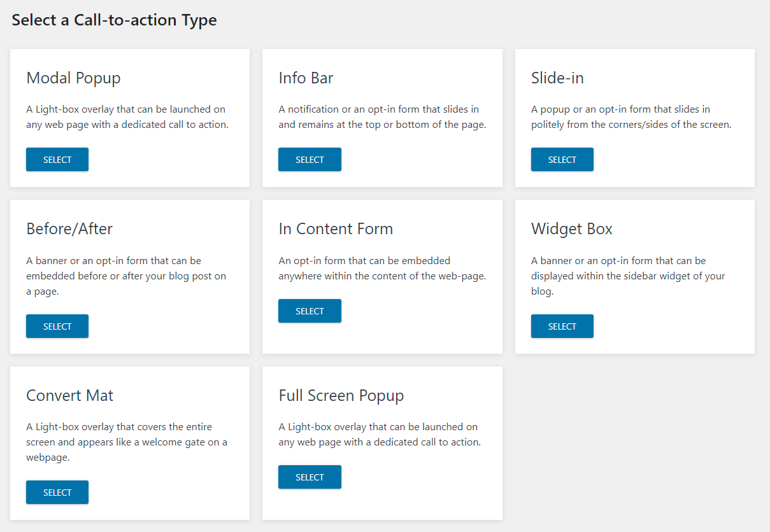Click the In Content Form title
Screen dimensions: 770x532
[x=336, y=229]
